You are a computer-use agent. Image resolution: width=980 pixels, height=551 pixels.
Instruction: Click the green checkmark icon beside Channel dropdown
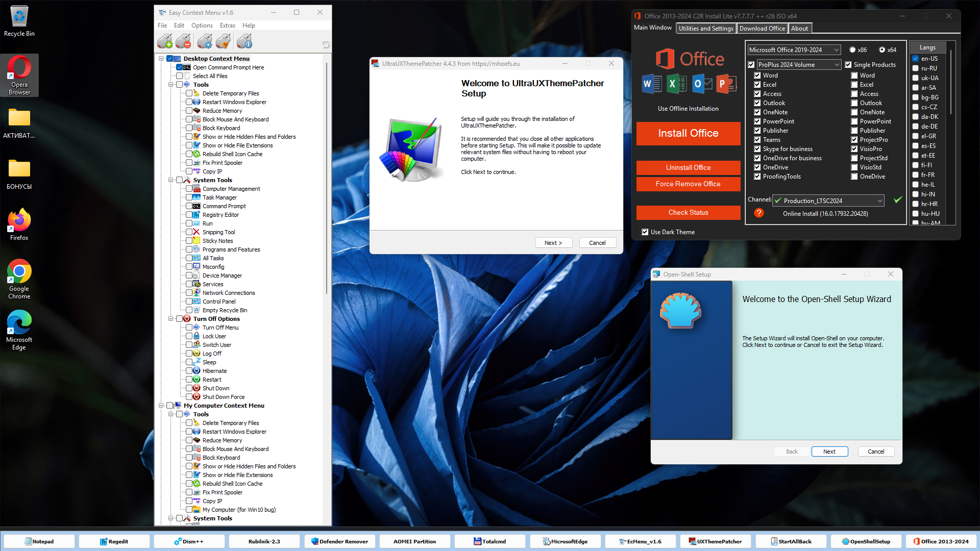coord(898,200)
